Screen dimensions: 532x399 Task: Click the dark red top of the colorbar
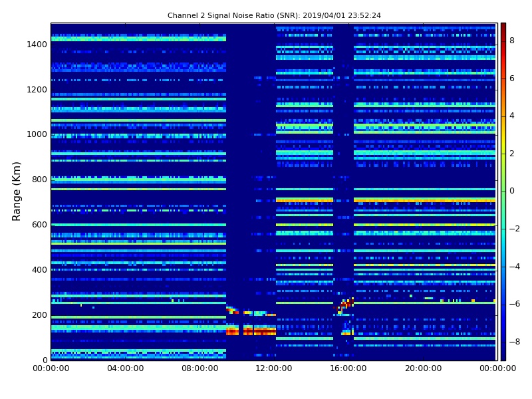[x=503, y=27]
